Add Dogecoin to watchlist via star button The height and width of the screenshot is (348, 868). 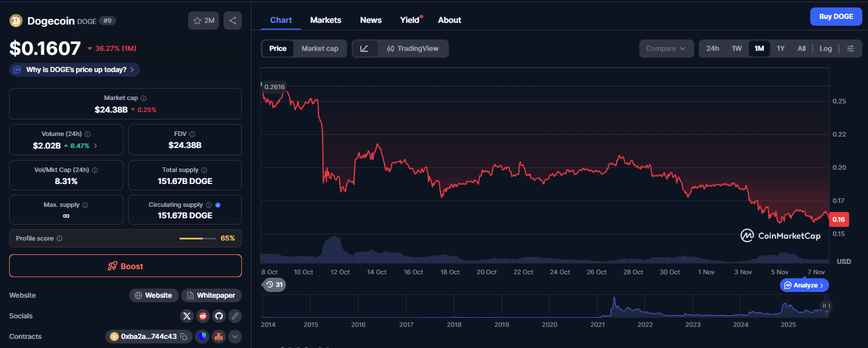[x=204, y=21]
